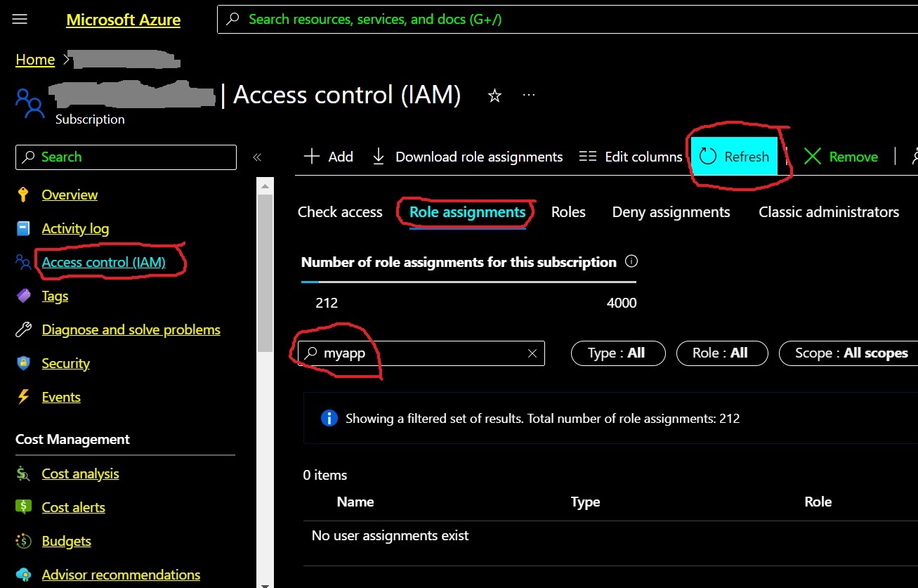Click the Events lightning bolt icon
Viewport: 918px width, 588px height.
pyautogui.click(x=23, y=397)
